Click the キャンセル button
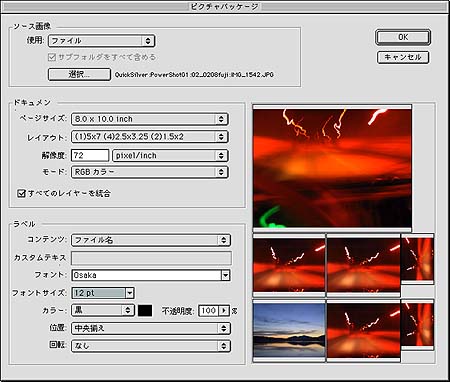Image resolution: width=450 pixels, height=382 pixels. [403, 57]
